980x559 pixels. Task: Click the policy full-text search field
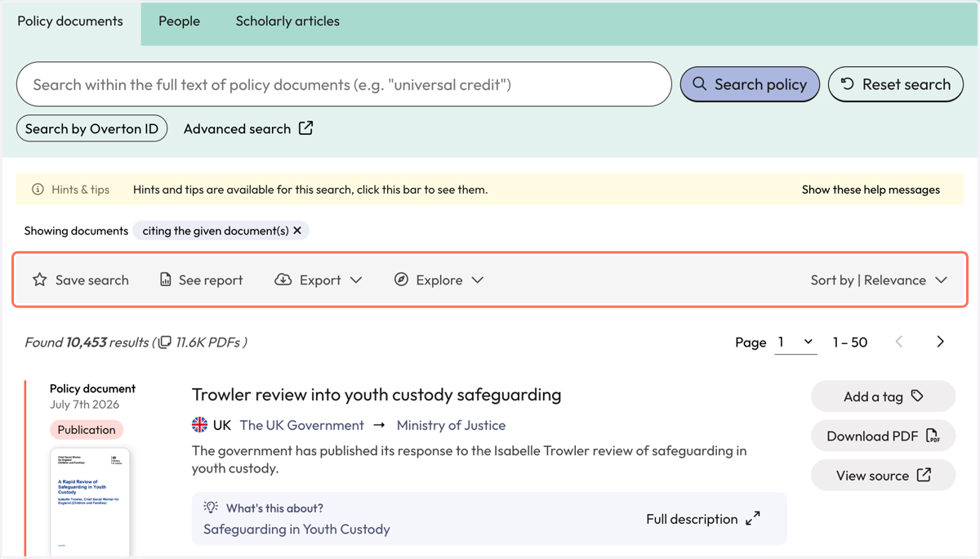(344, 84)
